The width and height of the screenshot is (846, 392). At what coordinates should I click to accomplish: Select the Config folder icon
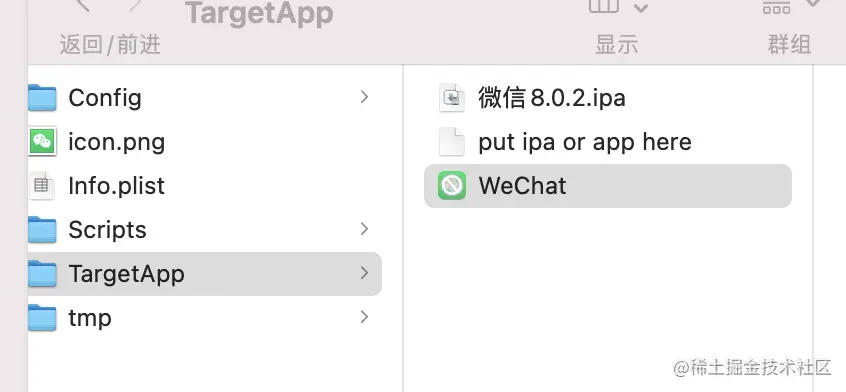pyautogui.click(x=42, y=98)
